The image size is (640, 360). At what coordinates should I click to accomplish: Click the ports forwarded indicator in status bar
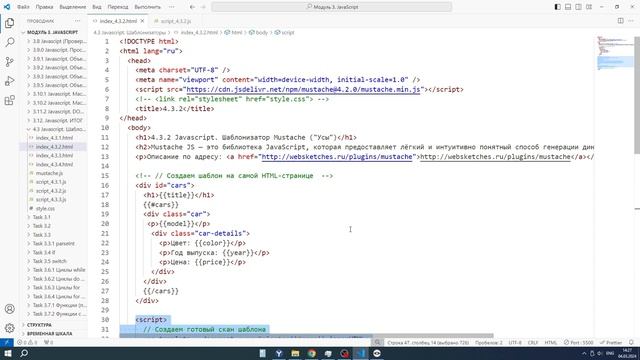pos(48,342)
